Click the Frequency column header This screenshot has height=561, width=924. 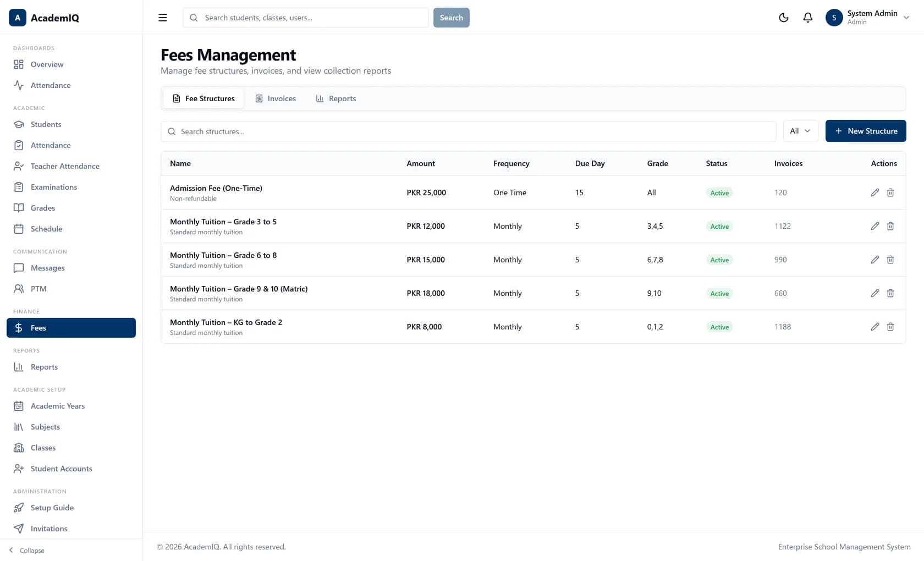[x=512, y=163]
